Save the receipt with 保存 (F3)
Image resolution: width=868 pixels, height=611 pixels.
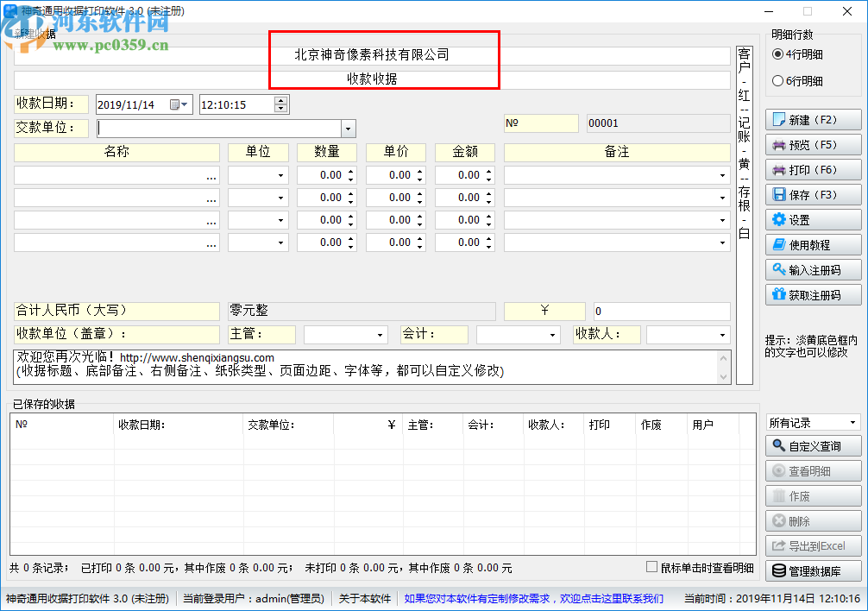coord(812,194)
